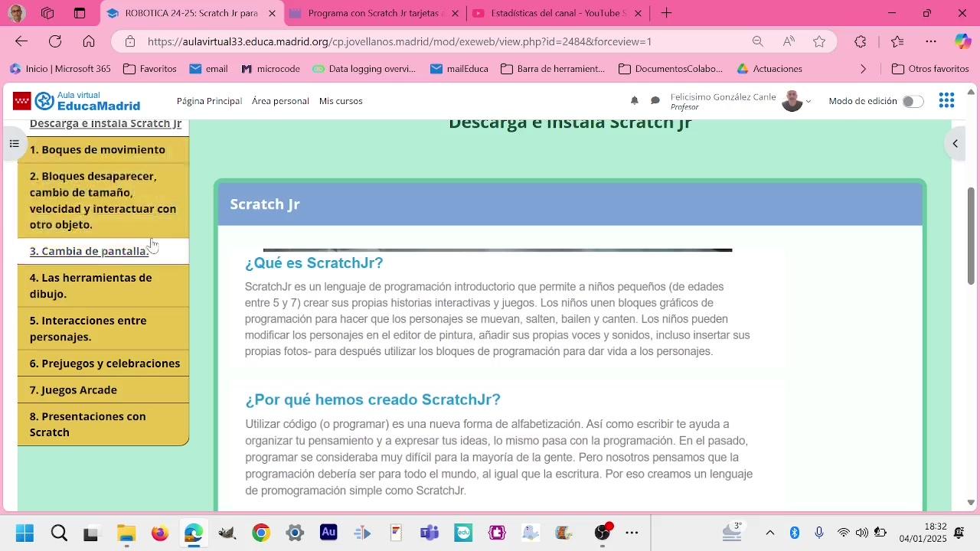Viewport: 980px width, 551px height.
Task: Open the Edge profile avatar menu
Action: click(16, 13)
